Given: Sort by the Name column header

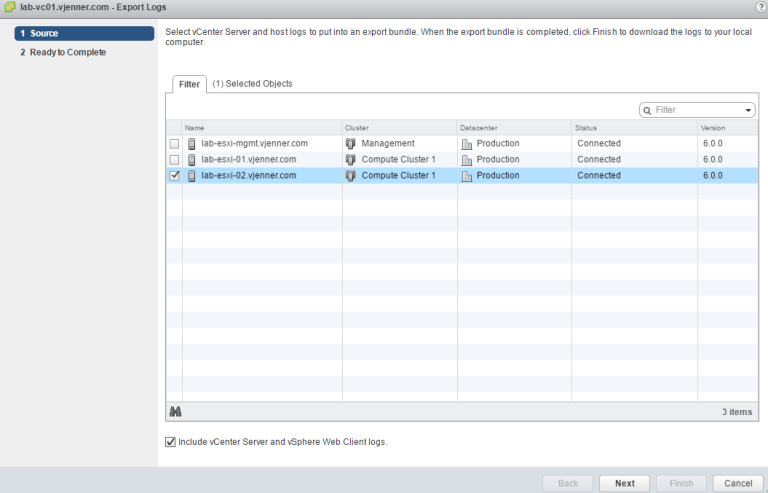Looking at the screenshot, I should pyautogui.click(x=261, y=128).
